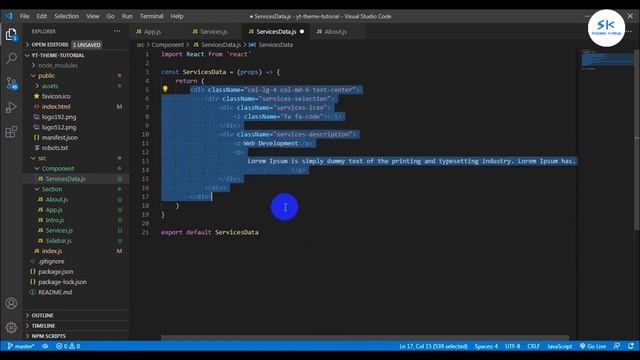Change language mode via JavaScript
Screen dimensions: 640x360
tap(559, 346)
